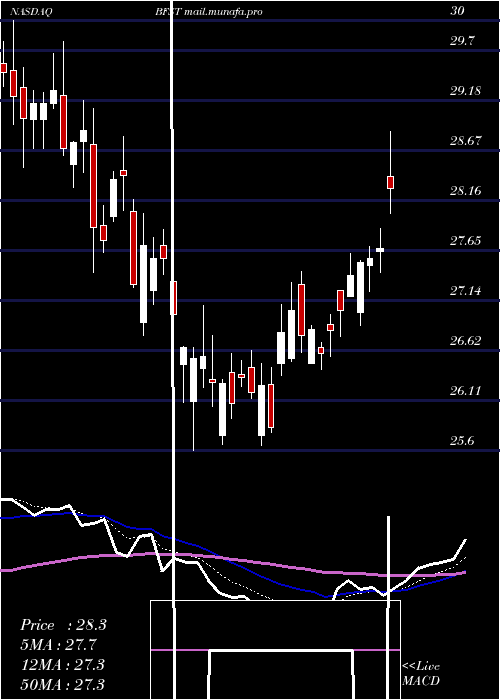Select the 26.11 price axis label
The width and height of the screenshot is (500, 700).
465,391
